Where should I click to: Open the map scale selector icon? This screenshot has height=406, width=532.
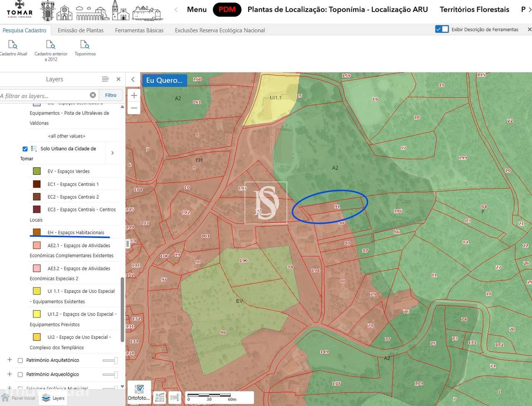(175, 398)
